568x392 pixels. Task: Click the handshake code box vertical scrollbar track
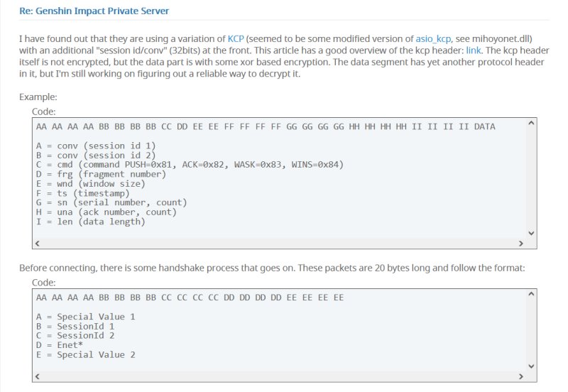pyautogui.click(x=531, y=330)
